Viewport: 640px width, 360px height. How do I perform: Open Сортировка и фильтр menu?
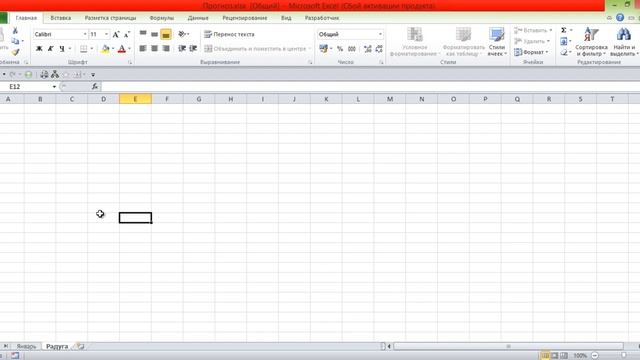591,42
